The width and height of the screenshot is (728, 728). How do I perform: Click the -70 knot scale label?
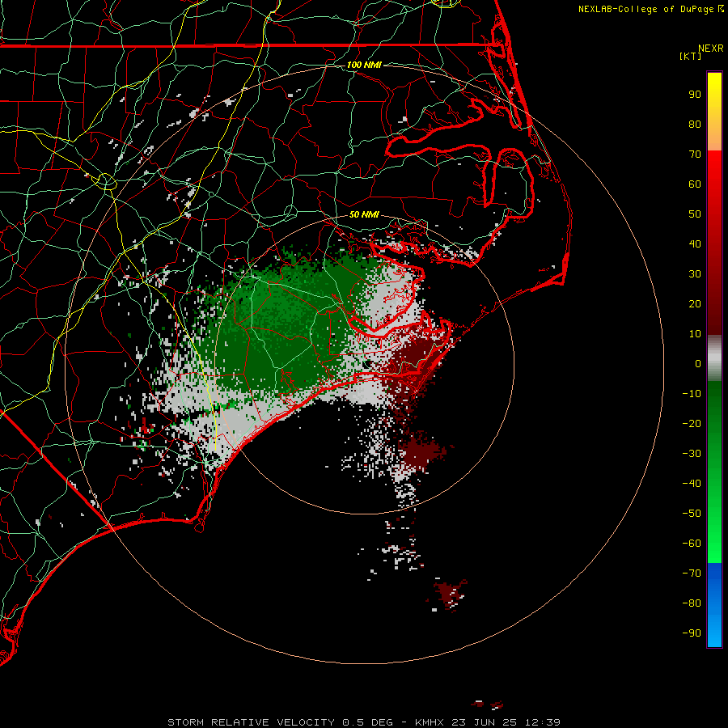(x=692, y=574)
